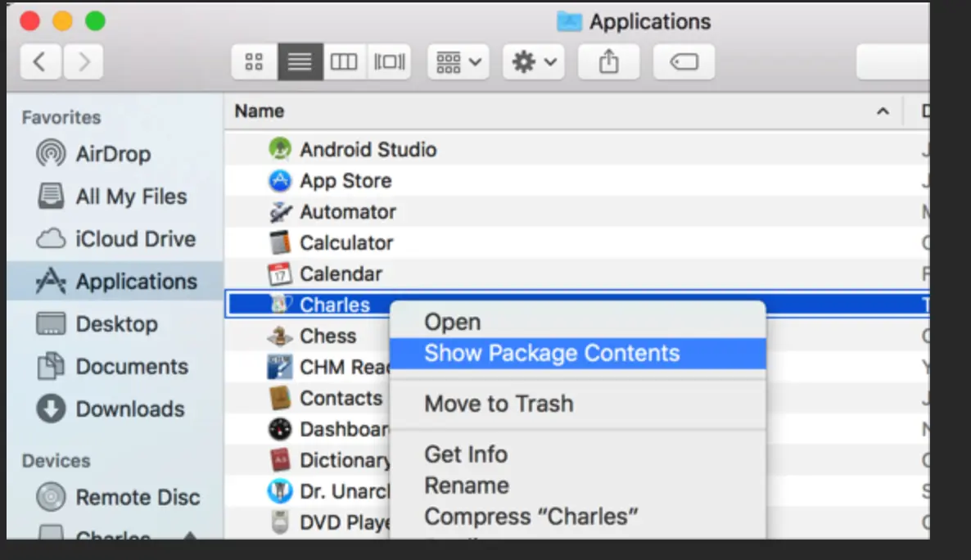Click the Share toolbar button
This screenshot has height=560, width=971.
click(609, 61)
